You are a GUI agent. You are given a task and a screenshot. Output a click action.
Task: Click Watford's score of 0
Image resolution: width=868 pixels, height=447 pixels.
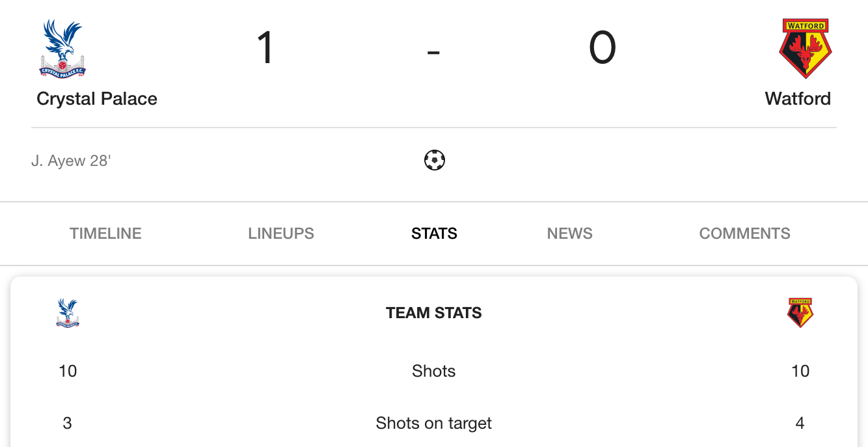603,48
